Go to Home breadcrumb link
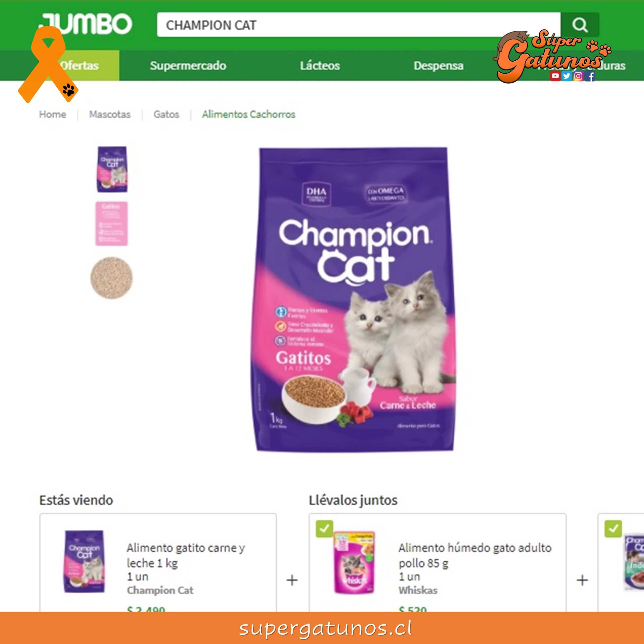 point(53,114)
